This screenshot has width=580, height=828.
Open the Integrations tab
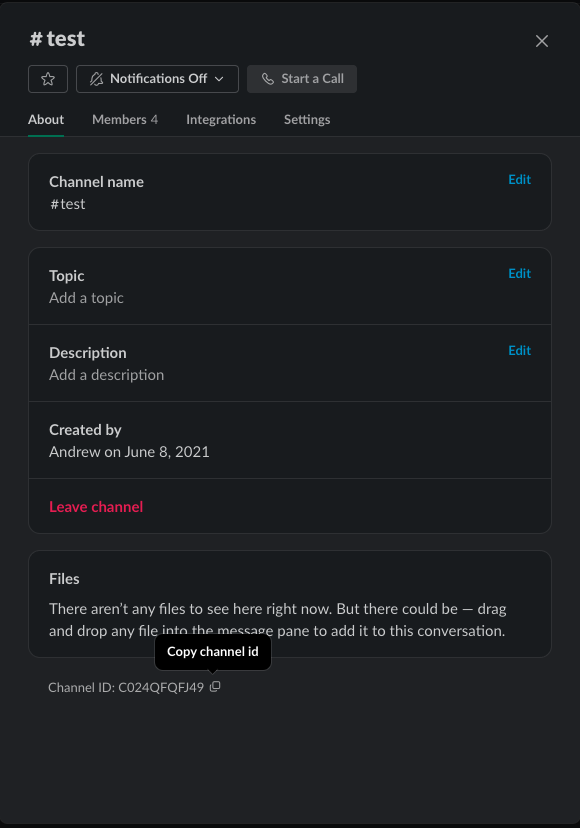click(221, 119)
